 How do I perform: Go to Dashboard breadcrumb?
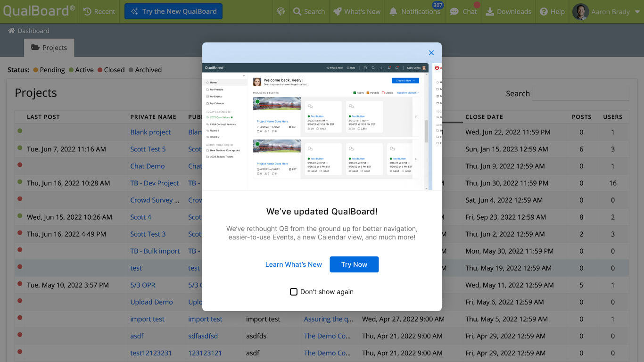click(x=33, y=31)
